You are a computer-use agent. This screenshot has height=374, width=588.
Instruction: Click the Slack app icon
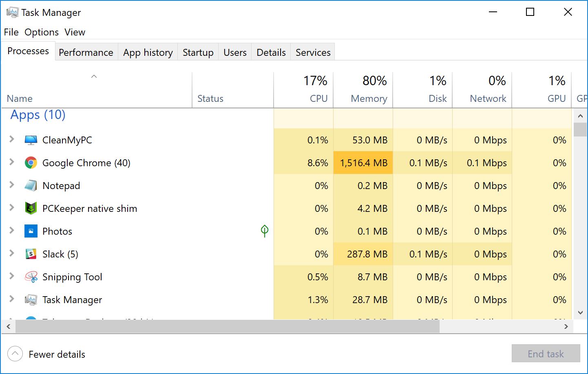[31, 254]
